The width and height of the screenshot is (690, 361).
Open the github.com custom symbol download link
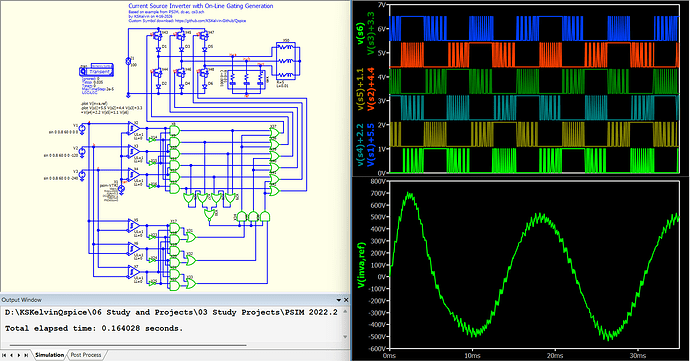tap(210, 21)
